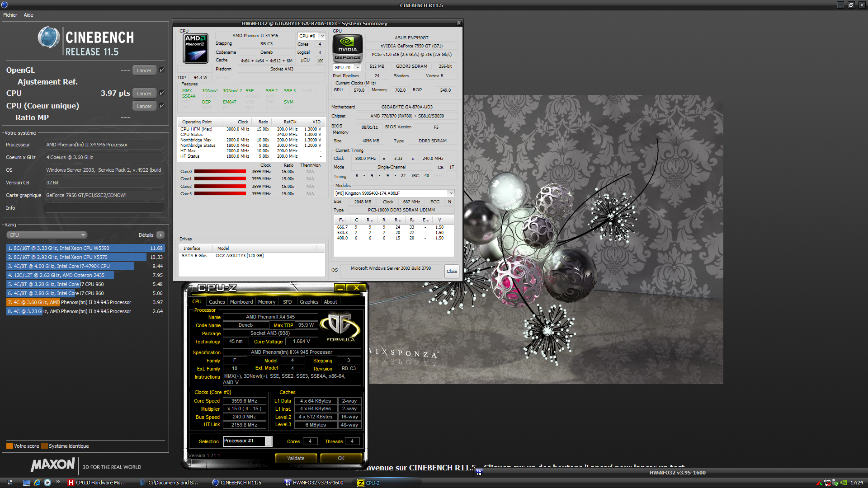Select rank 2 Intel Xeon X5570 row
This screenshot has width=868, height=488.
click(x=85, y=257)
